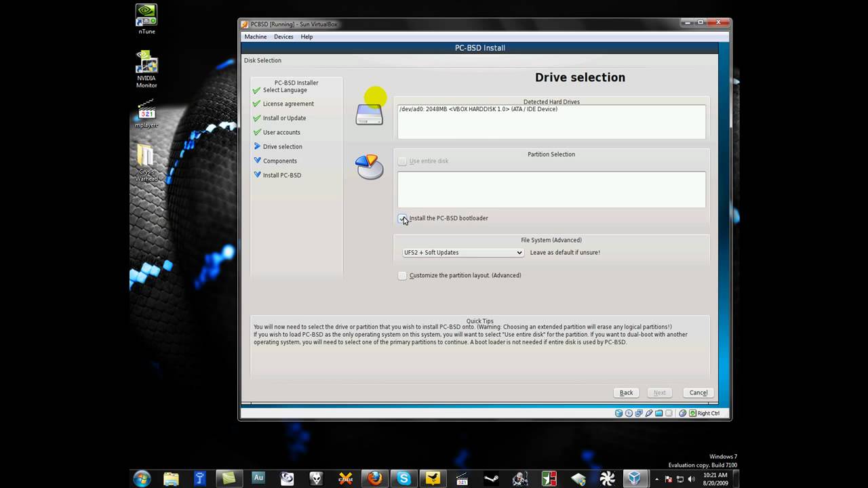868x488 pixels.
Task: Show hidden system tray icons
Action: click(x=656, y=479)
